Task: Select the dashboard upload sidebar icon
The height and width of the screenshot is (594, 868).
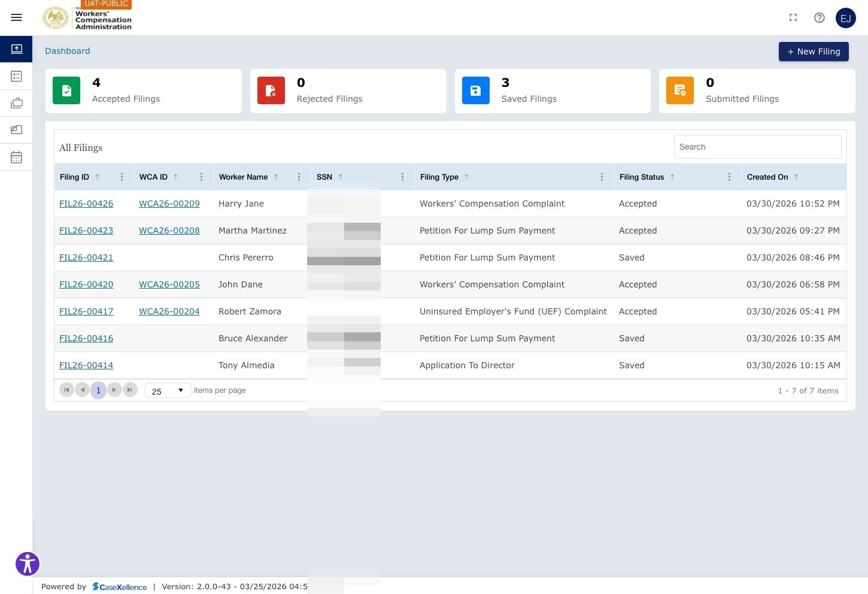Action: (x=16, y=49)
